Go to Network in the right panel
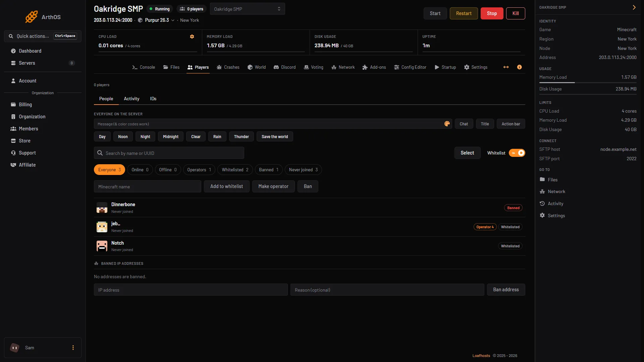Screen dimensions: 644x362 point(552,191)
